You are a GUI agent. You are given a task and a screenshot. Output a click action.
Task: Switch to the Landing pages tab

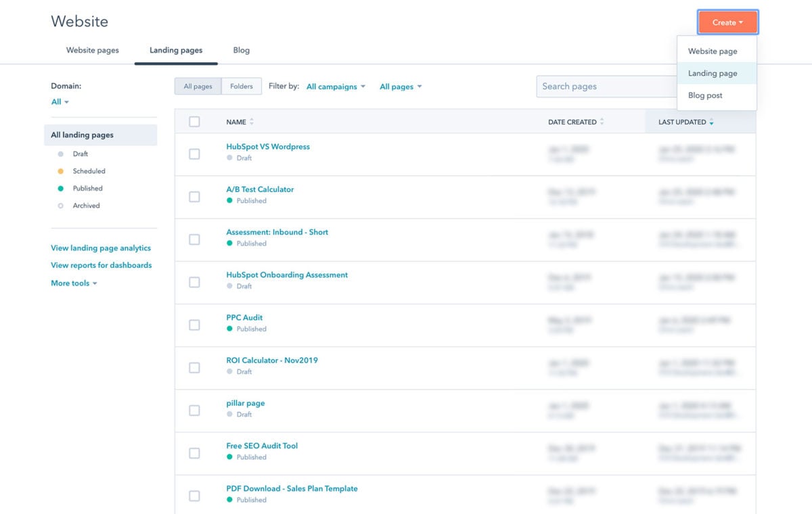pyautogui.click(x=176, y=50)
